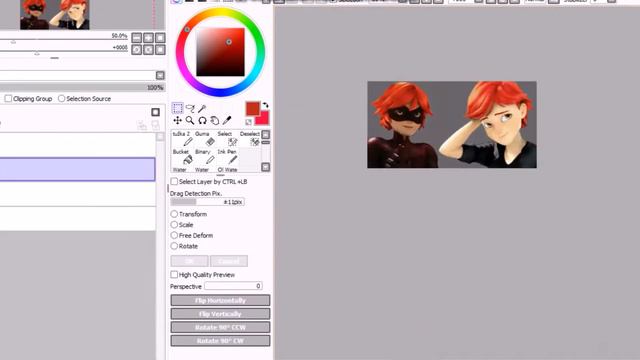This screenshot has height=360, width=640.
Task: Click the red foreground color swatch
Action: click(x=252, y=109)
